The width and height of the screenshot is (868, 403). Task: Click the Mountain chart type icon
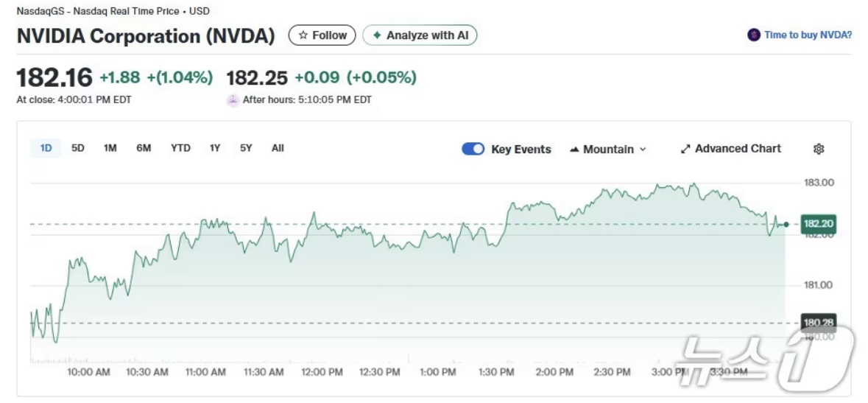(574, 150)
